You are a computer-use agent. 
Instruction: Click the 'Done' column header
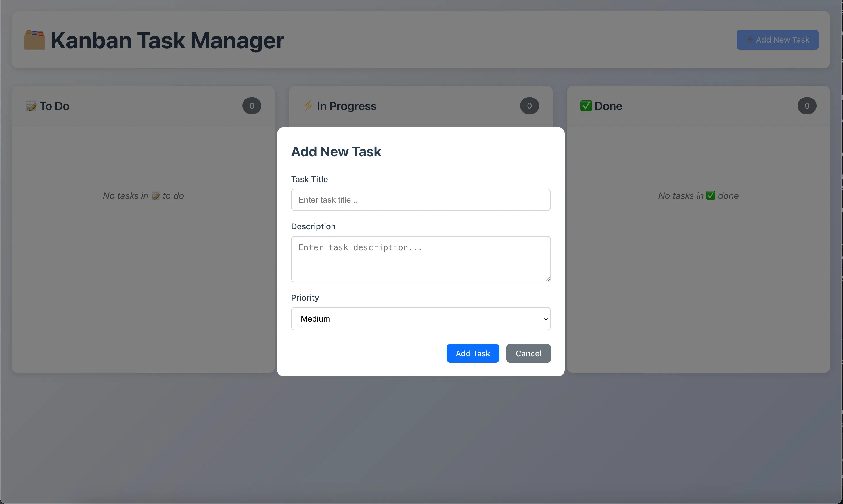(x=609, y=106)
